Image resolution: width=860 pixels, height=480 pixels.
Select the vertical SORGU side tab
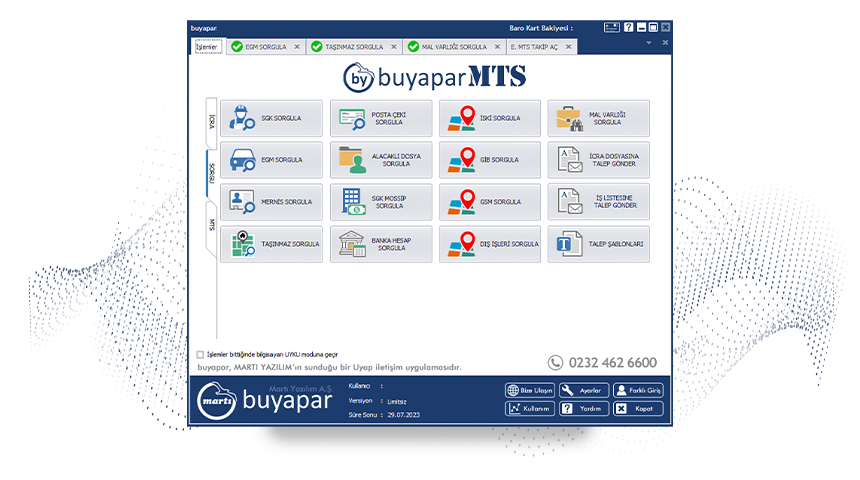pyautogui.click(x=212, y=173)
